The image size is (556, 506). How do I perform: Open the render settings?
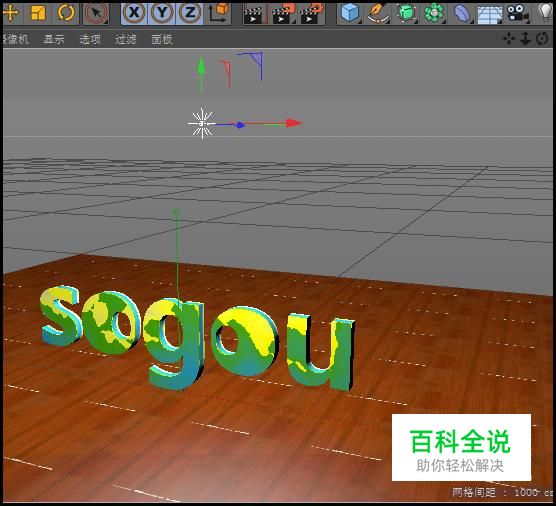[312, 13]
